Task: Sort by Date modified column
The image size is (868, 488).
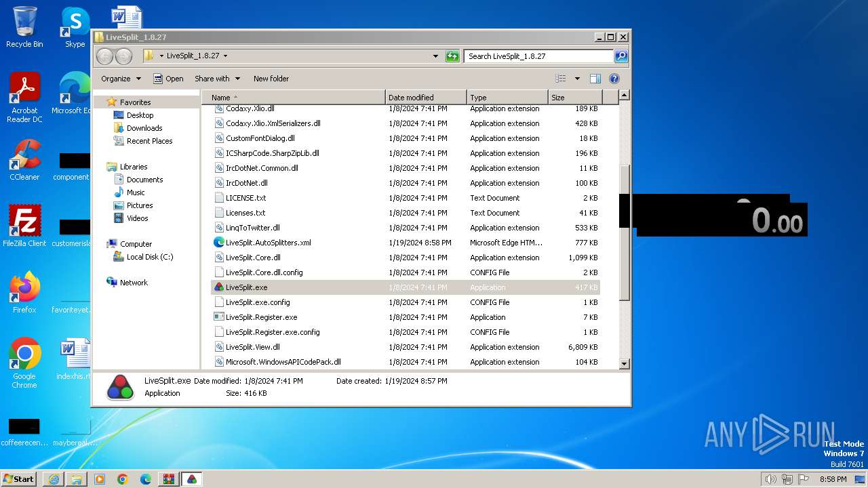Action: 426,98
